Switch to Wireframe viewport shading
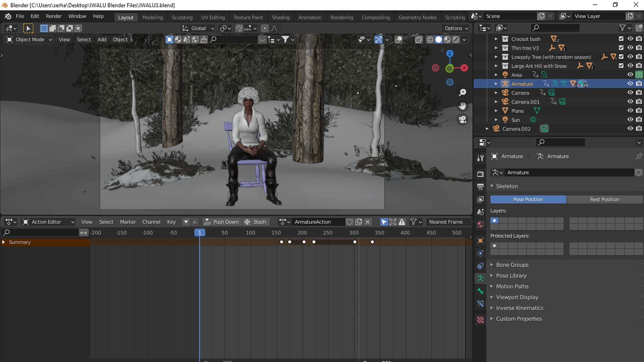Viewport: 644px width, 362px height. click(x=430, y=40)
